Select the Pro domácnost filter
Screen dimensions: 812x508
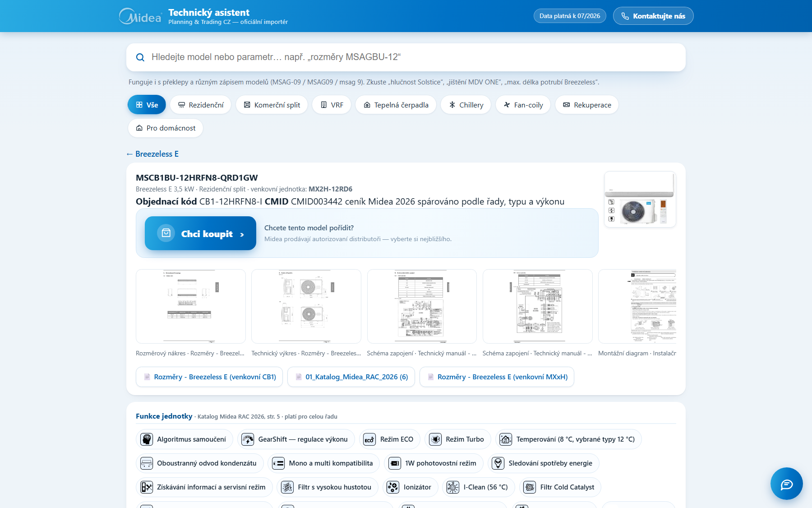coord(166,128)
